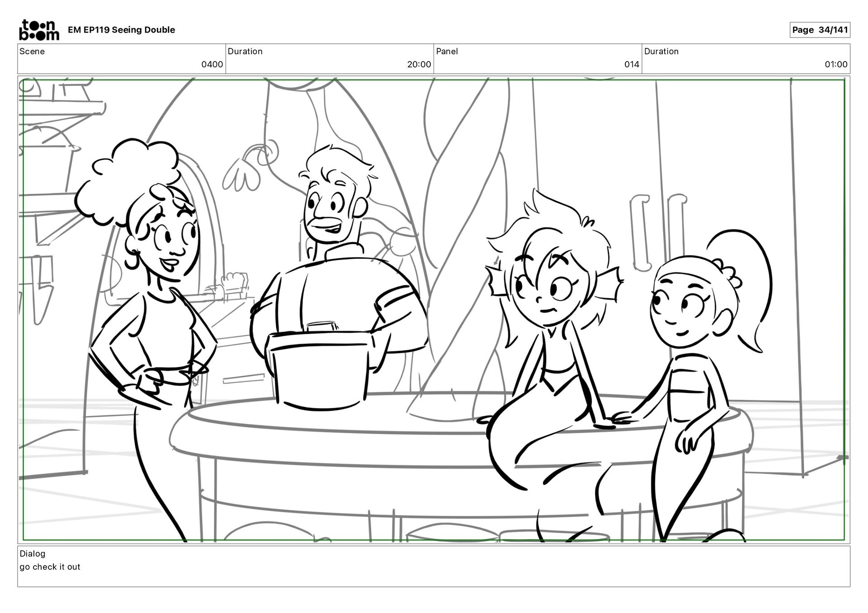Click the 'go check it out' dialog text
This screenshot has width=868, height=613.
point(50,567)
